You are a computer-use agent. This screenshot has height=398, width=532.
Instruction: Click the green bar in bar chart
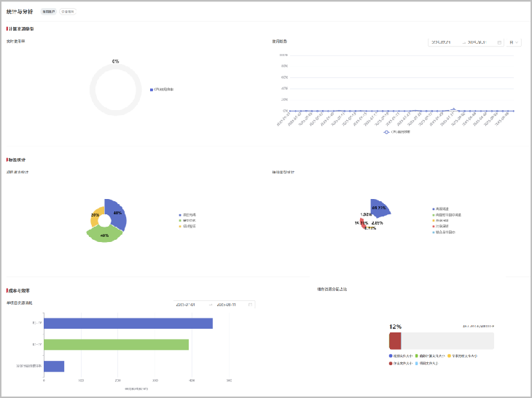click(x=116, y=344)
